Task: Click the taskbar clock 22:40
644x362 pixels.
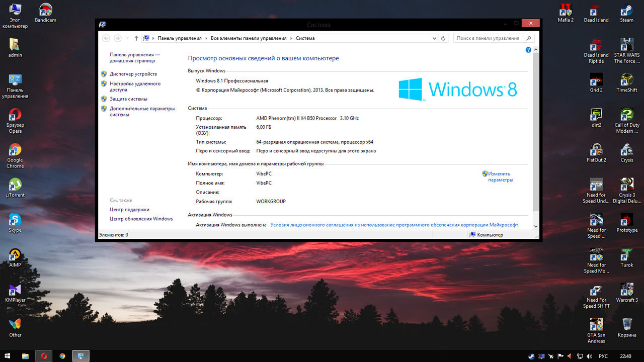Action: pyautogui.click(x=625, y=356)
